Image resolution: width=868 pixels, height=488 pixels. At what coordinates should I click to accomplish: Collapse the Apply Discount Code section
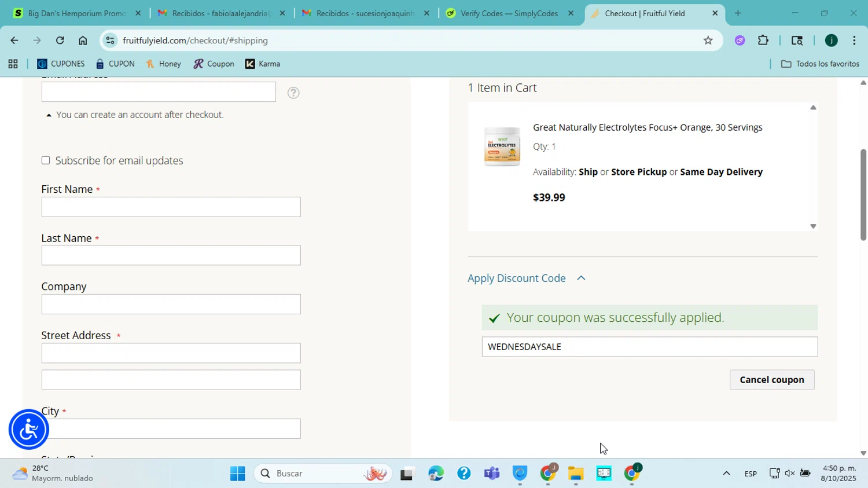pyautogui.click(x=527, y=278)
